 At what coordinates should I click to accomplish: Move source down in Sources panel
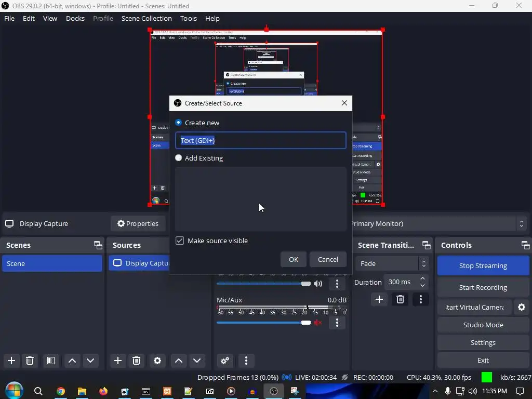tap(197, 361)
